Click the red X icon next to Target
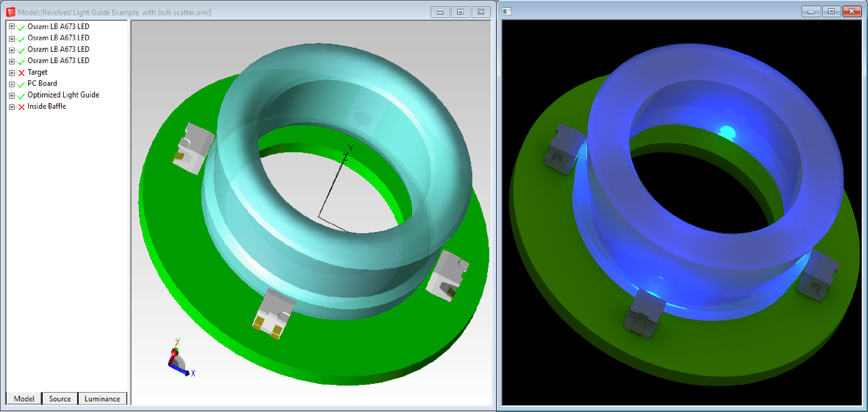The width and height of the screenshot is (868, 412). coord(21,72)
